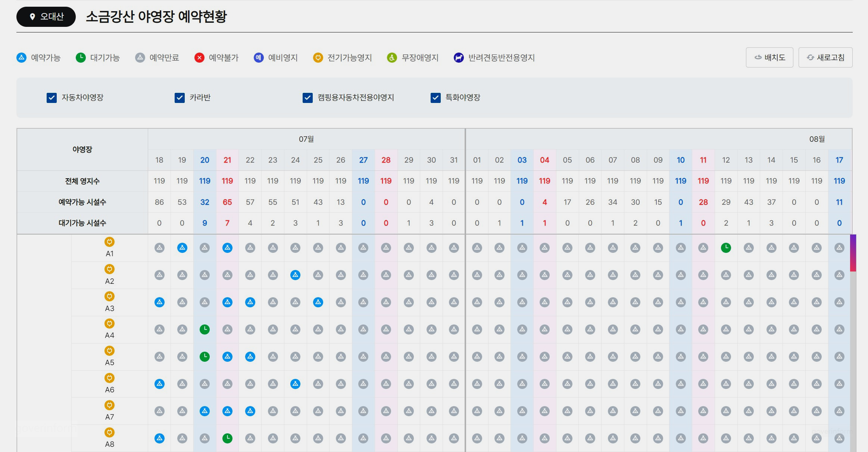Click the August 17 date column header
Screen dimensions: 868x452
pos(839,160)
